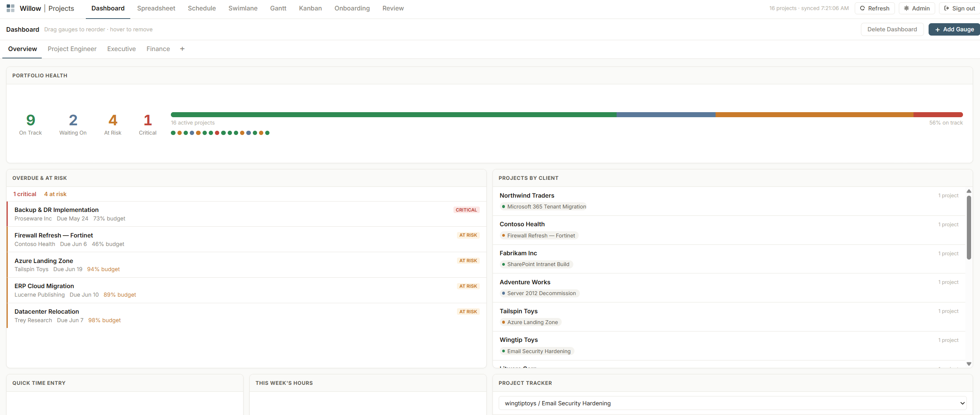Click the CRITICAL badge on Backup & DR
The height and width of the screenshot is (415, 980).
(466, 210)
